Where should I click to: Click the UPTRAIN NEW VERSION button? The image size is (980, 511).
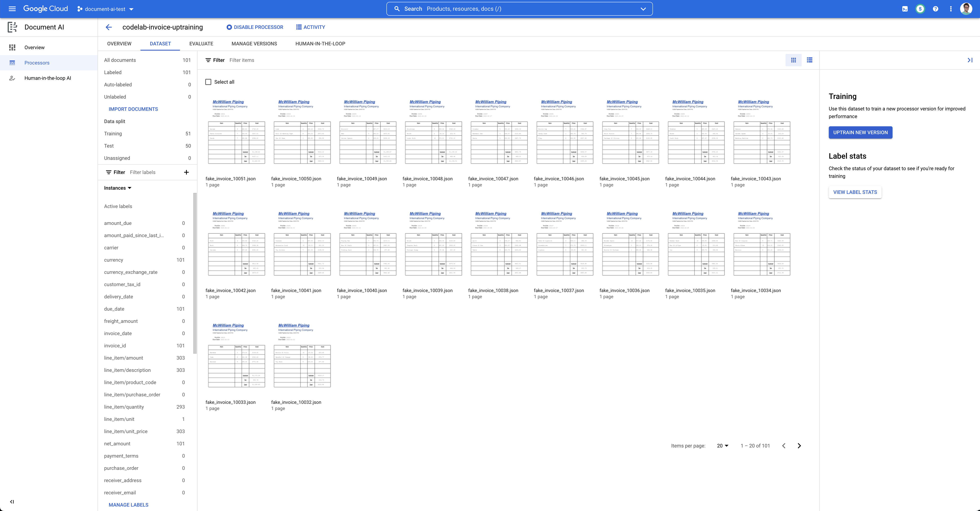[860, 132]
